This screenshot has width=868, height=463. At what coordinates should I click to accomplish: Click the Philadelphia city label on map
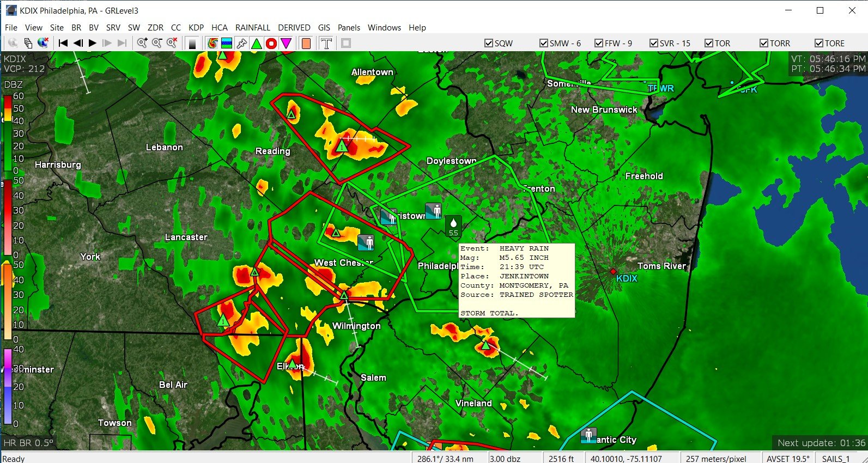point(438,266)
